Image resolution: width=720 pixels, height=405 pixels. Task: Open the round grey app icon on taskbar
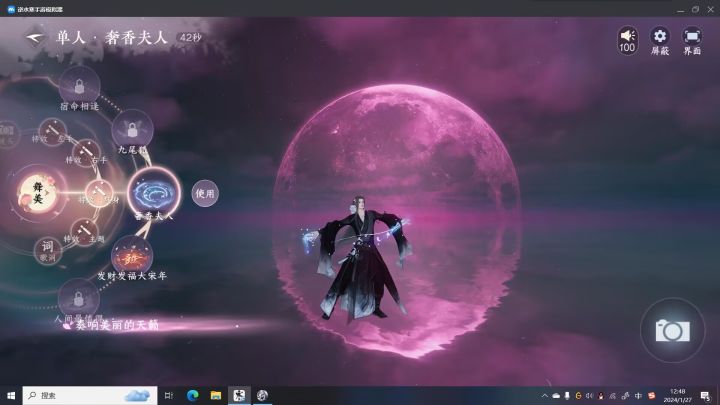(263, 395)
